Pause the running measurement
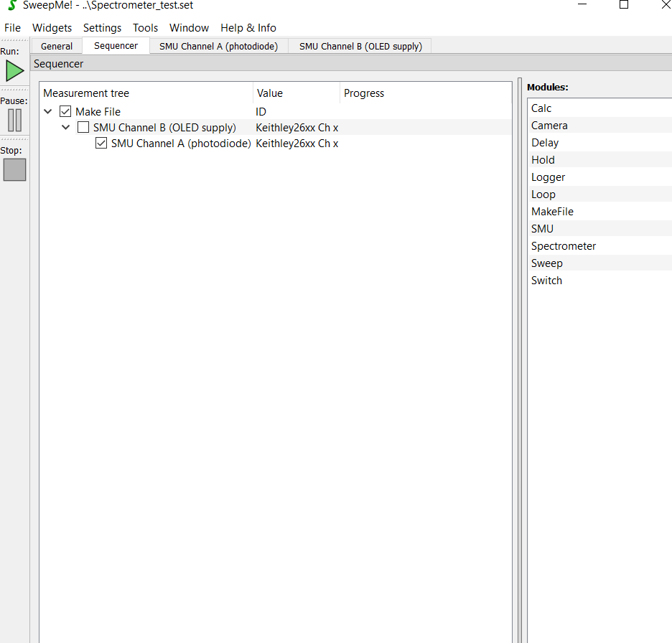Image resolution: width=672 pixels, height=643 pixels. click(14, 121)
